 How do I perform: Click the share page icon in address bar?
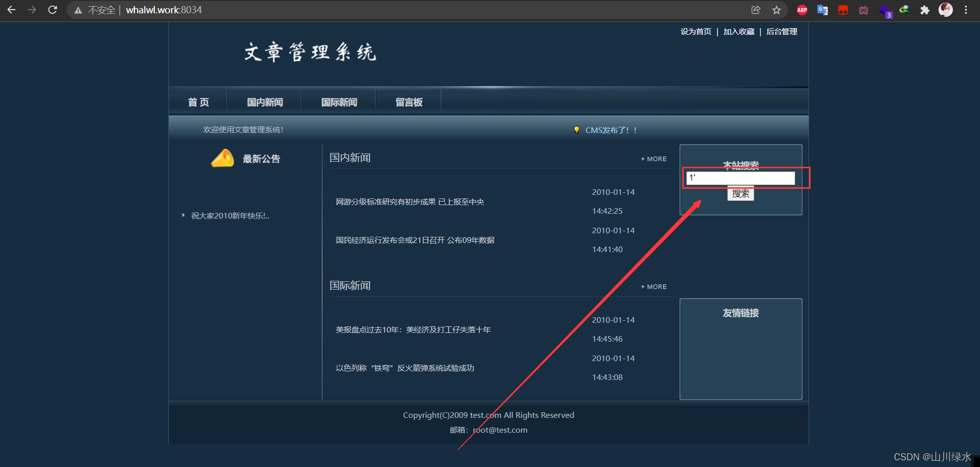(x=756, y=10)
